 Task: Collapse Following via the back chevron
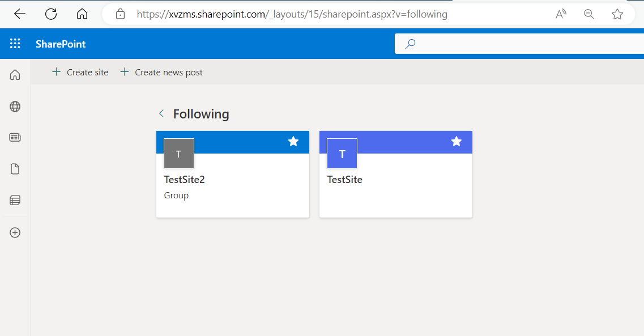(161, 113)
